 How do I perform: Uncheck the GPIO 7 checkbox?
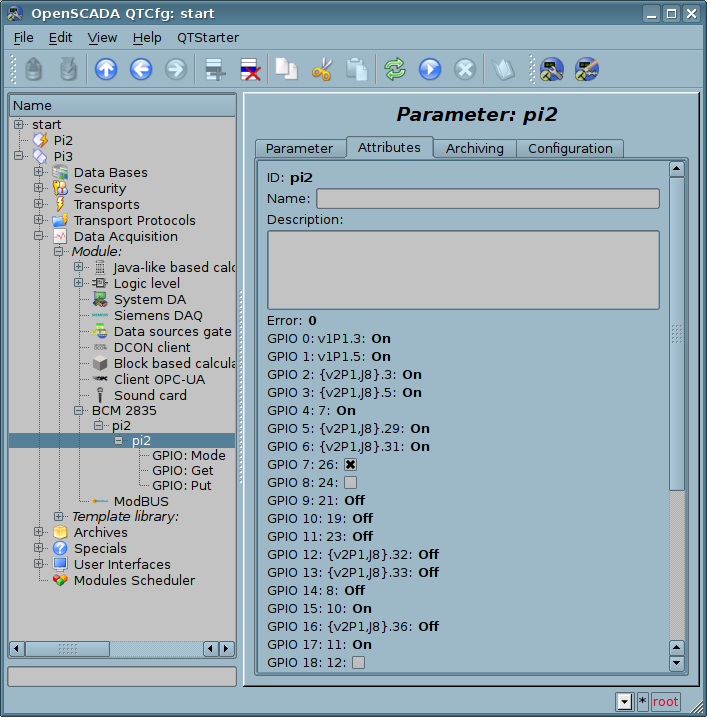point(350,465)
